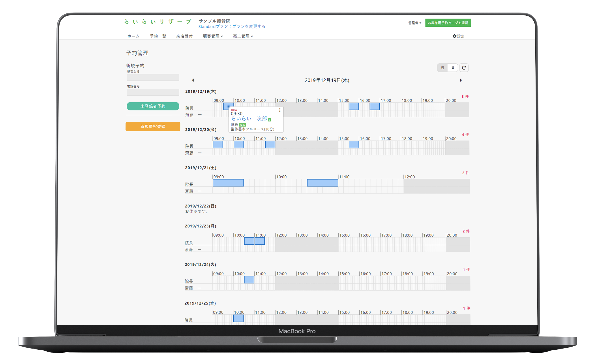Open the 来店受付 menu item
This screenshot has width=600, height=364.
click(184, 36)
